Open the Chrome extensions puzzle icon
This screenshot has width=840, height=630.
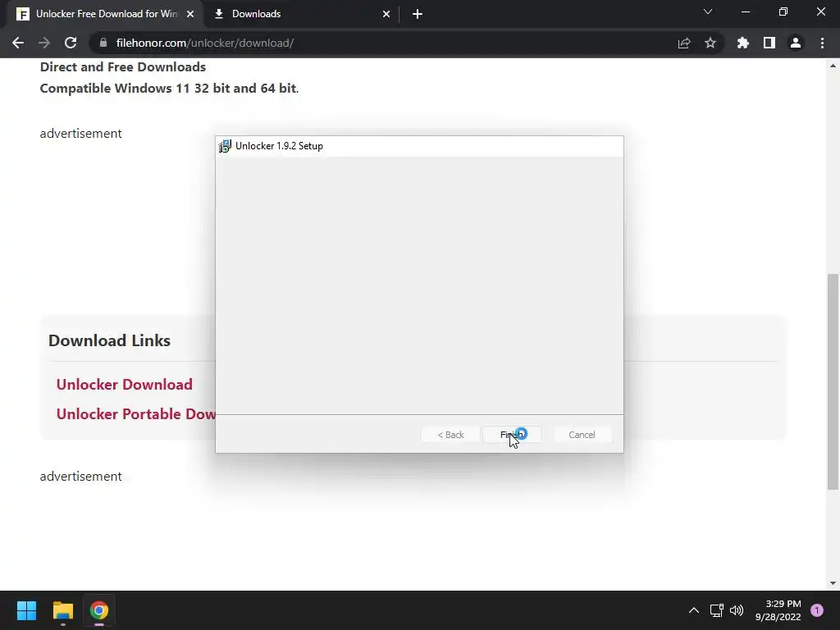click(743, 43)
